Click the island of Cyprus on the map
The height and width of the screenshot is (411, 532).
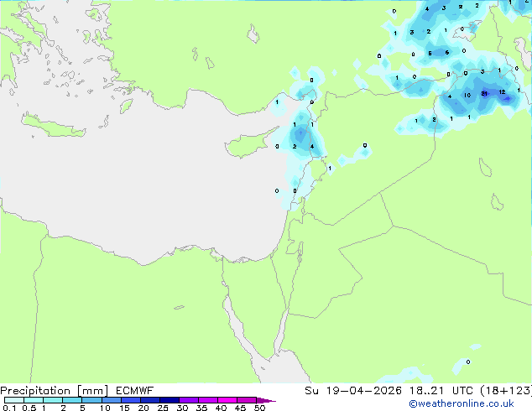point(248,144)
